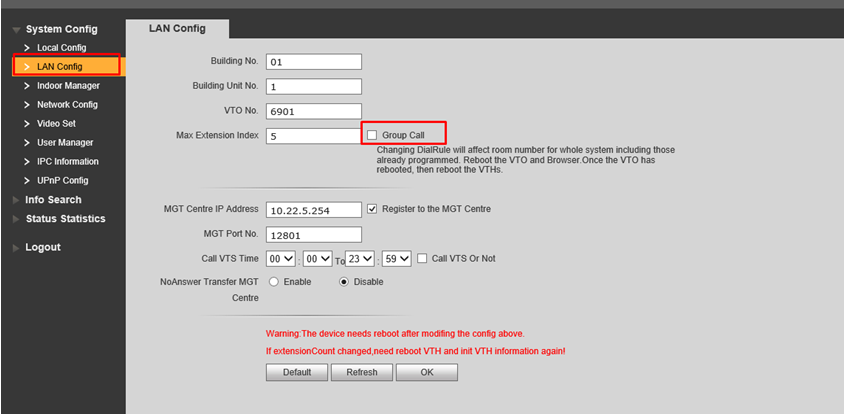Collapse the System Config section arrow

pyautogui.click(x=16, y=30)
